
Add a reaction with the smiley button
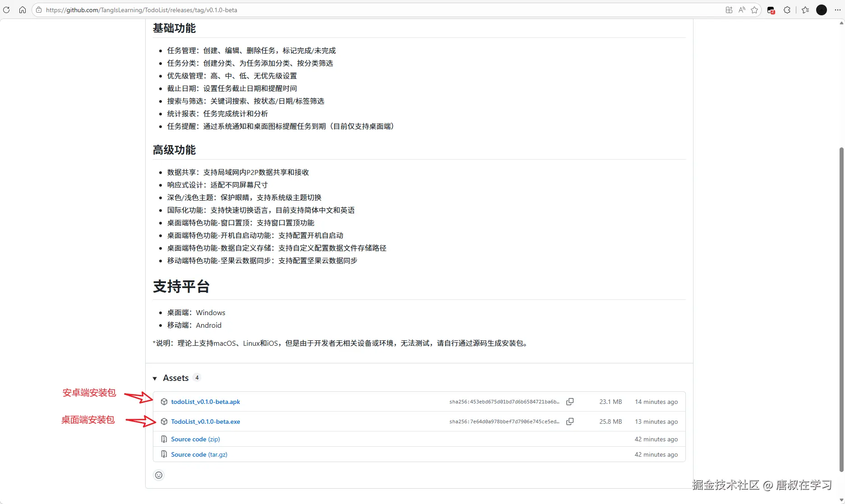pos(159,475)
